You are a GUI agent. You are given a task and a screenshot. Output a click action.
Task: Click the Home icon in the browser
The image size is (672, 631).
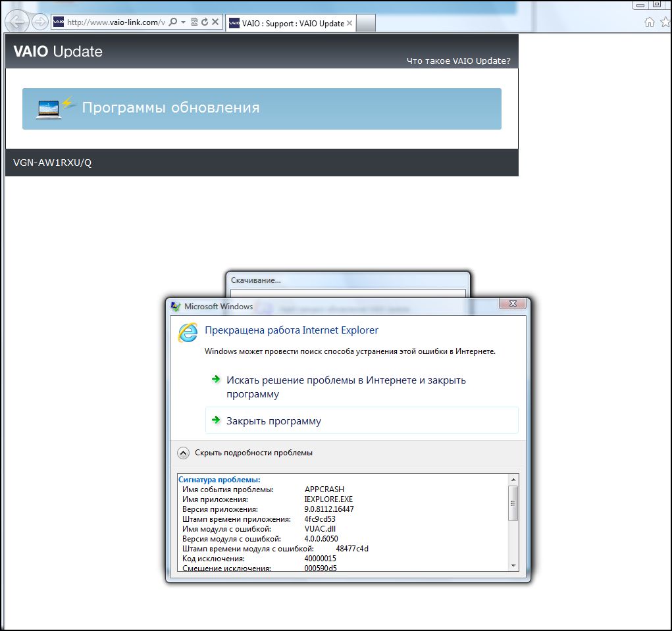tap(650, 22)
